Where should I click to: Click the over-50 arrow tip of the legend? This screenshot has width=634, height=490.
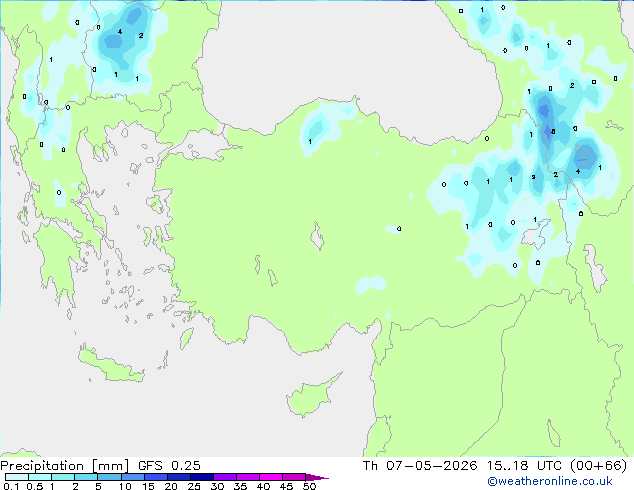[x=317, y=477]
